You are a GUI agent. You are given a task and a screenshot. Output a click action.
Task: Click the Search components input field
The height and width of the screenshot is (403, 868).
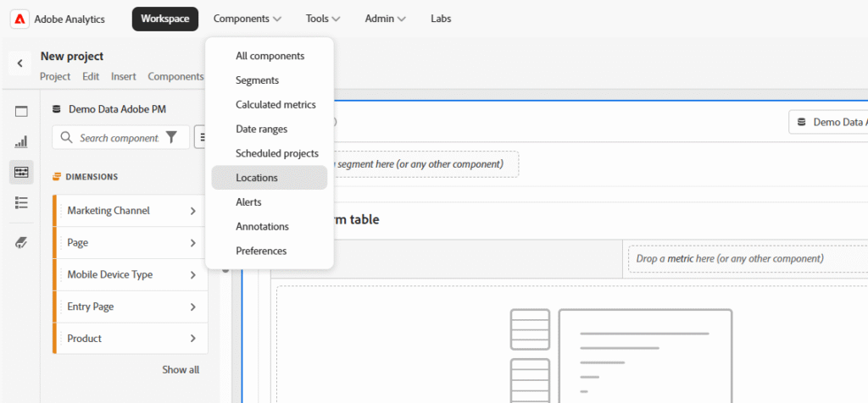tap(119, 137)
